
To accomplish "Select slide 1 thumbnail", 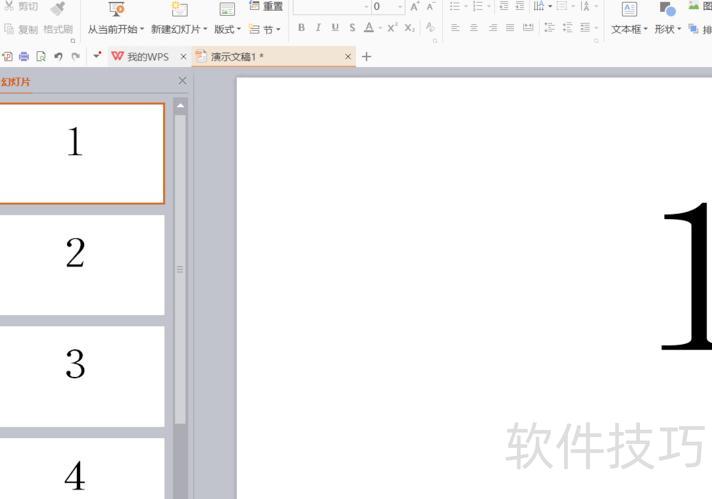I will pyautogui.click(x=82, y=153).
